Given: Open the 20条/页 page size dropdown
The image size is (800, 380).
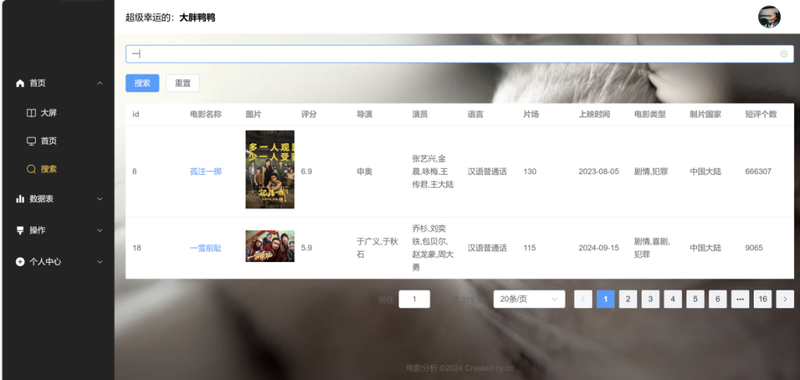Looking at the screenshot, I should pyautogui.click(x=529, y=299).
